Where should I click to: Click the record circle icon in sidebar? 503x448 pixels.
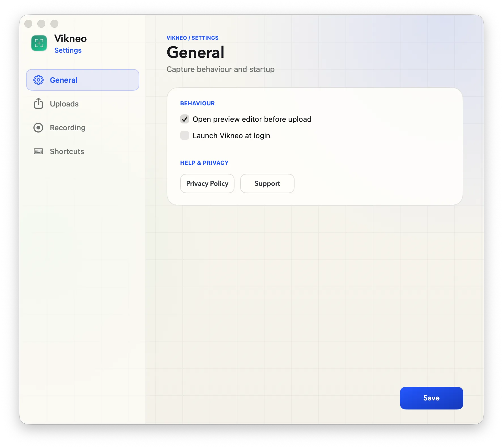click(38, 128)
